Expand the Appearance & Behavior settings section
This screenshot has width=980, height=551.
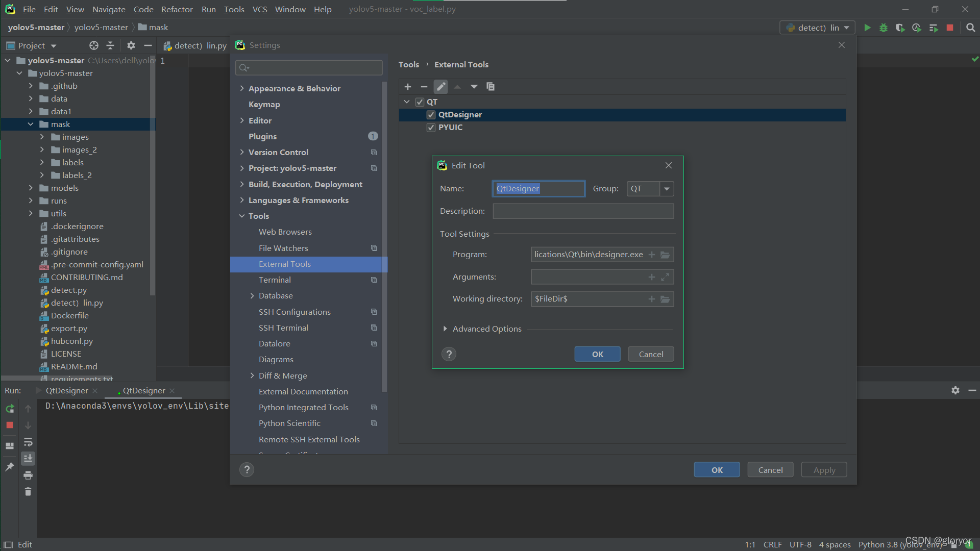[242, 88]
